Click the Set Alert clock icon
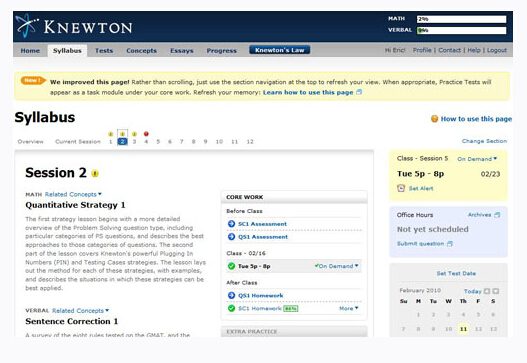The height and width of the screenshot is (363, 527). click(401, 188)
